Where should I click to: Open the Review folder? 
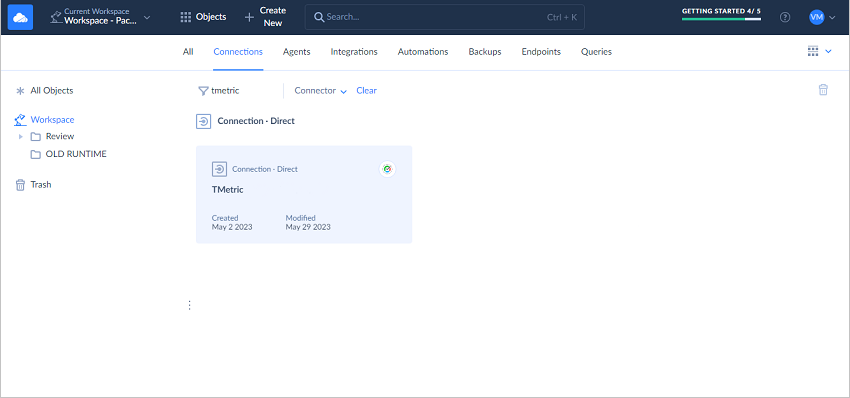pyautogui.click(x=53, y=137)
